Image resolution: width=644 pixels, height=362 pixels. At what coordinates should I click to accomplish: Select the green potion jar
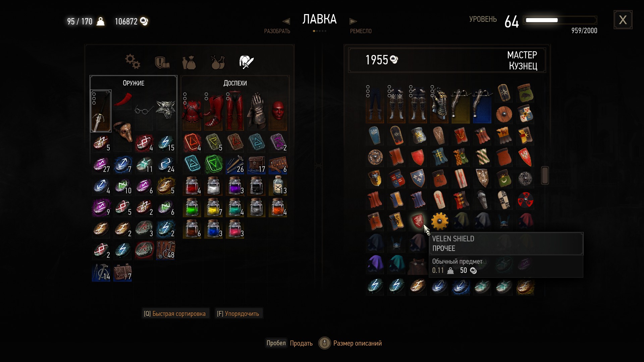coord(192,208)
